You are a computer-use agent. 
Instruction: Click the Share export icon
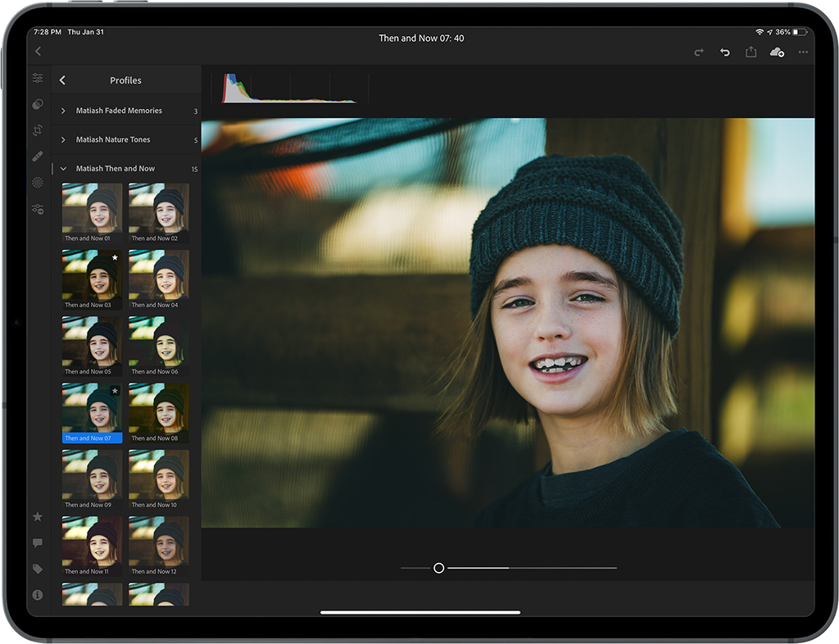751,52
